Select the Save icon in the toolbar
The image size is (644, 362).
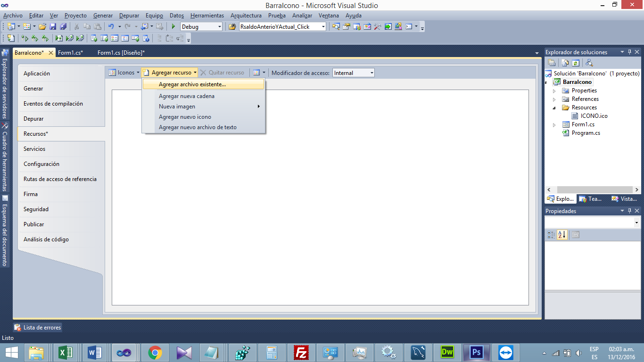(53, 26)
